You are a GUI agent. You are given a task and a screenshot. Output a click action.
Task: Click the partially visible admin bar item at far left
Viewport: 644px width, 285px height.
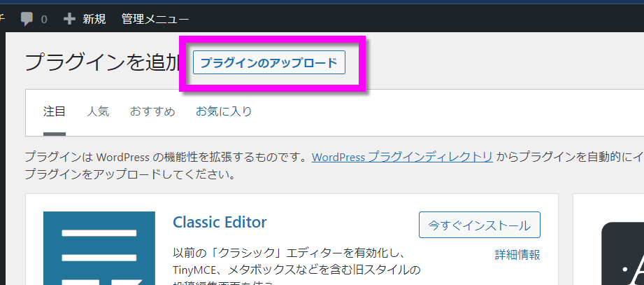tap(2, 19)
